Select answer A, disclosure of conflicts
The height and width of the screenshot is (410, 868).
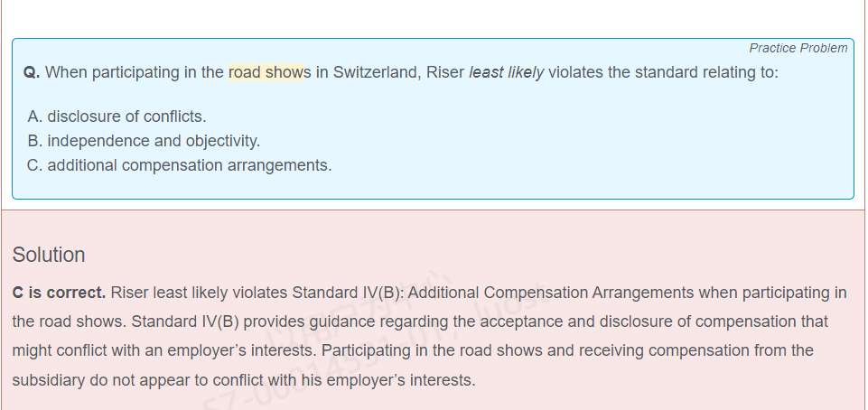pyautogui.click(x=126, y=116)
